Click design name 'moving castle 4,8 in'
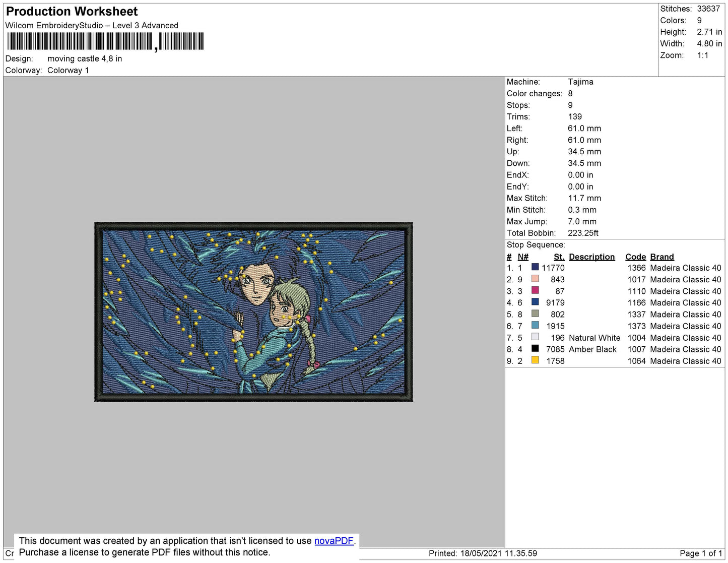 pos(85,58)
